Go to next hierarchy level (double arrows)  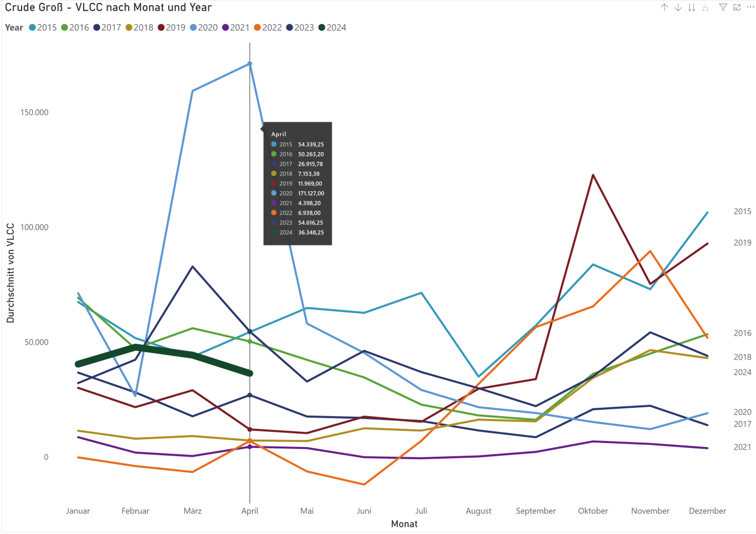(692, 7)
